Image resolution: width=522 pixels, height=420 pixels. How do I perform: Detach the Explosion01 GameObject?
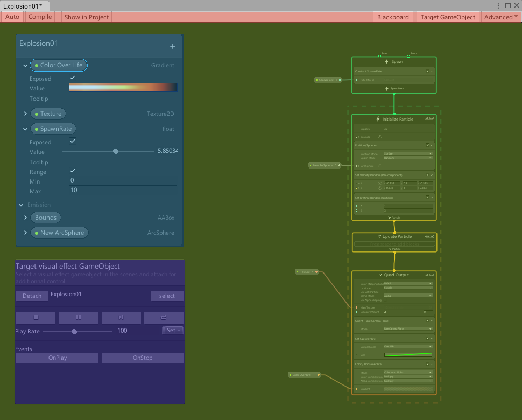point(32,296)
